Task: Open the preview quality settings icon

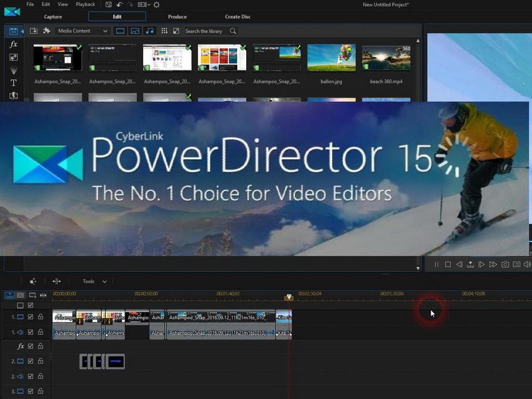Action: coord(516,264)
